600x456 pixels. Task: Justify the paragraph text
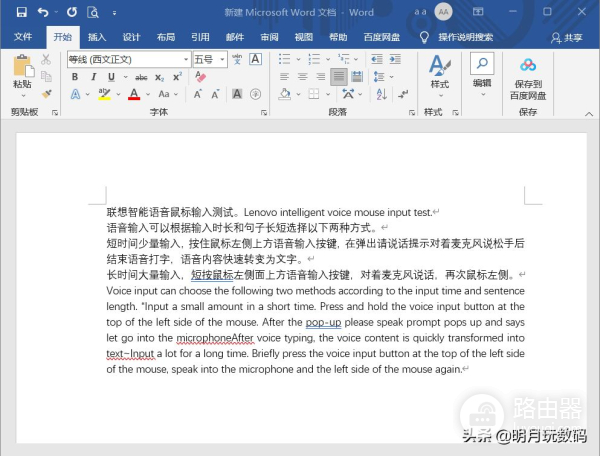(x=339, y=77)
